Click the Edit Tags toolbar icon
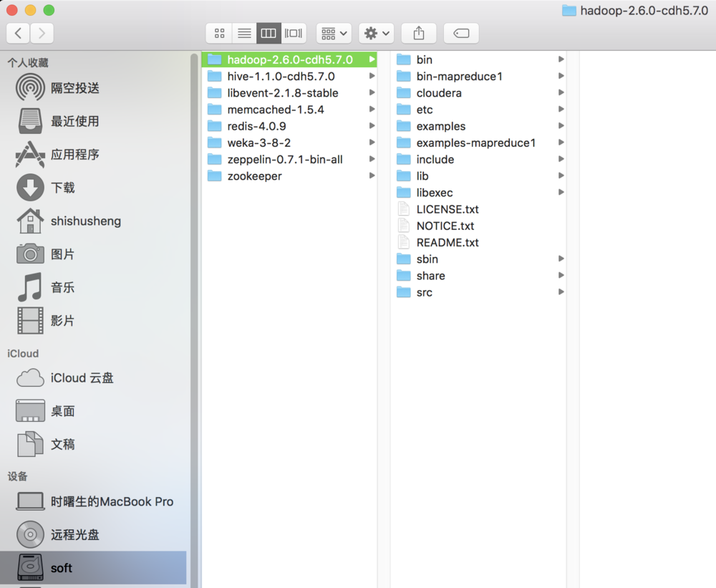The height and width of the screenshot is (588, 716). pyautogui.click(x=461, y=33)
